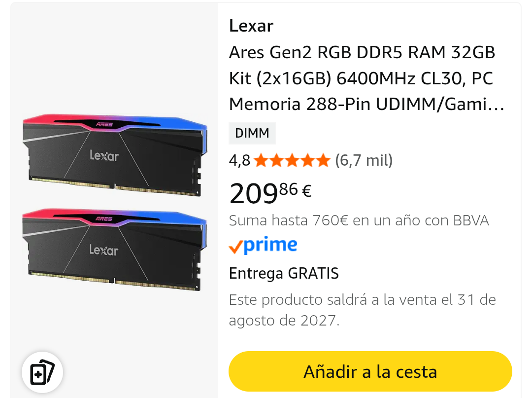Click the fifth orange rating star
The image size is (532, 398).
(323, 160)
